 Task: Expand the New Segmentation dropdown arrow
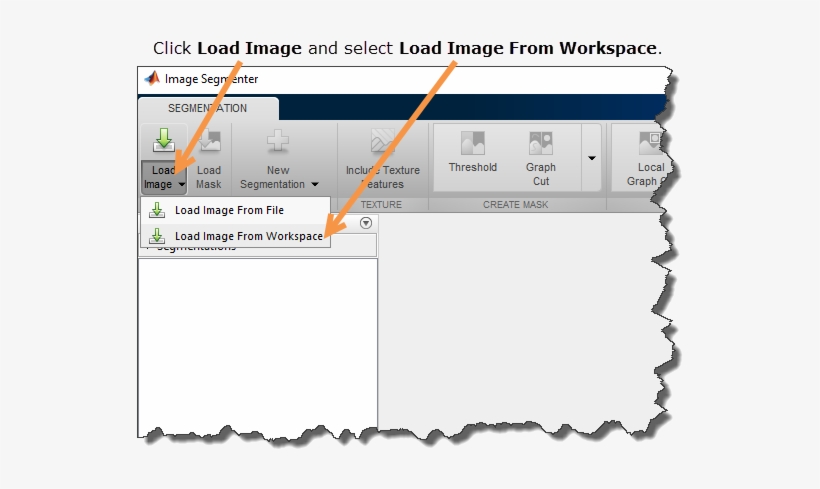click(315, 185)
